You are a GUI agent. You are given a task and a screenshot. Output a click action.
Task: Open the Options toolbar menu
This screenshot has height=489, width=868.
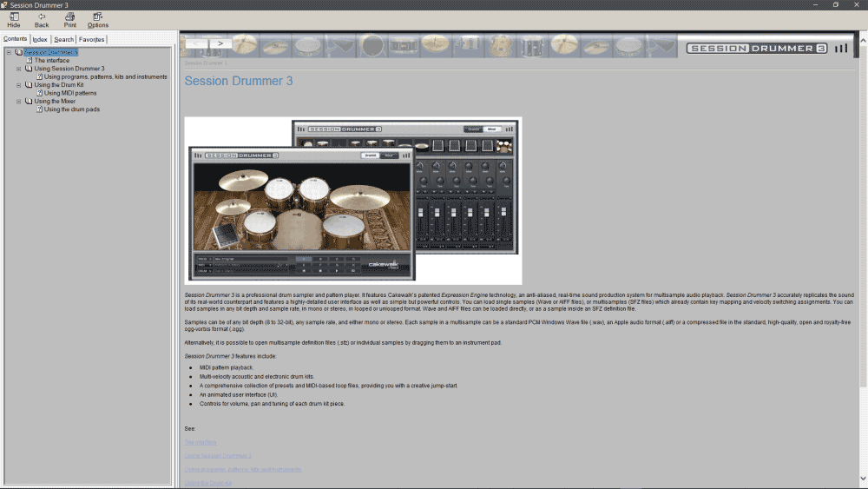98,20
